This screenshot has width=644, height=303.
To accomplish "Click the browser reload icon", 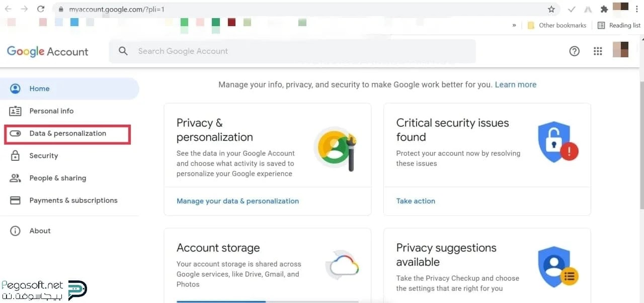I will [x=41, y=9].
